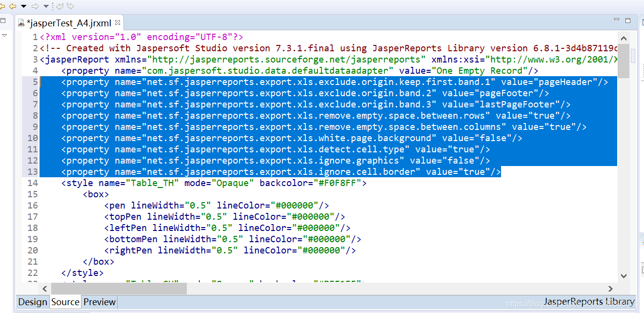Click the vertical scrollbar down arrow
The image size is (644, 313).
coord(623,275)
